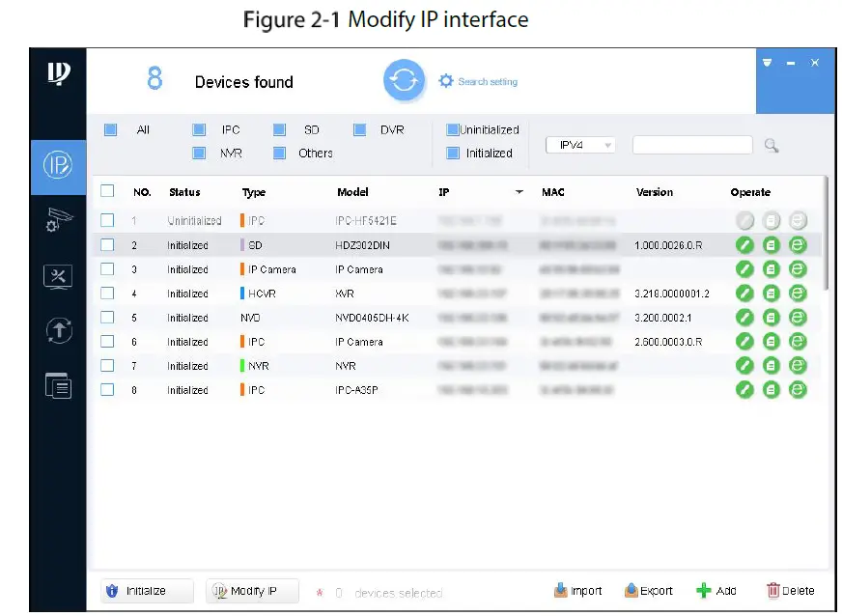Click edit icon for row 6

coord(744,342)
